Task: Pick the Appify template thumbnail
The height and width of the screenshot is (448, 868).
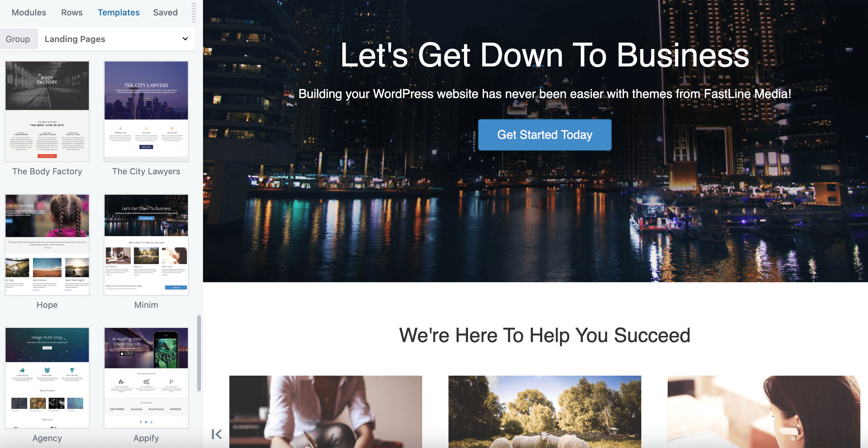Action: [146, 378]
